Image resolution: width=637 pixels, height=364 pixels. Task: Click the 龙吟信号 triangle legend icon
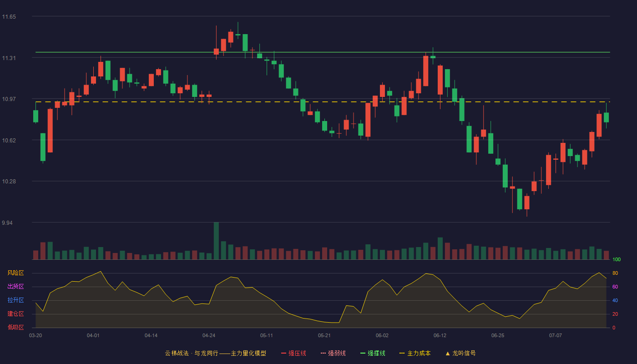(448, 353)
